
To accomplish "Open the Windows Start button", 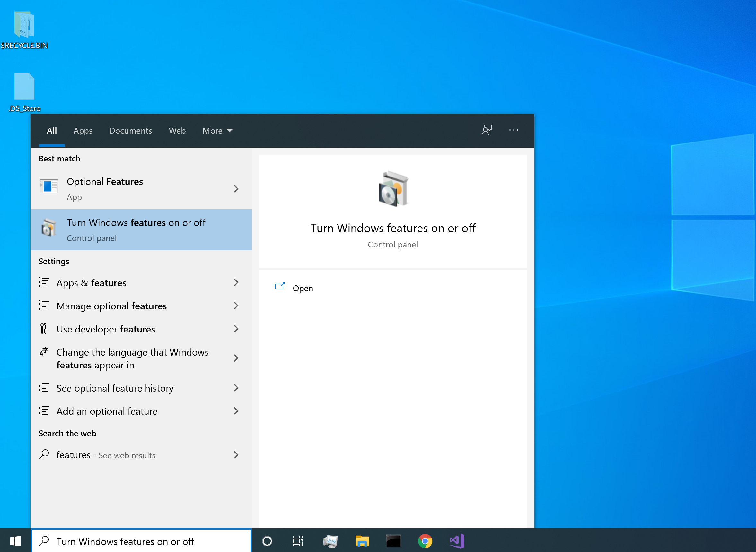I will click(x=15, y=541).
